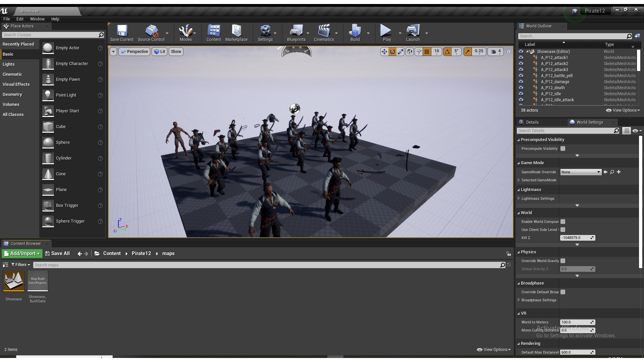Switch to the World Settings tab

[x=589, y=122]
